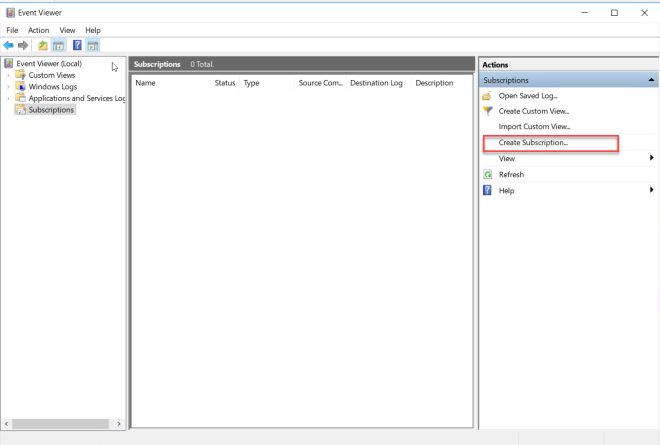Sort by the Description column header

click(434, 83)
